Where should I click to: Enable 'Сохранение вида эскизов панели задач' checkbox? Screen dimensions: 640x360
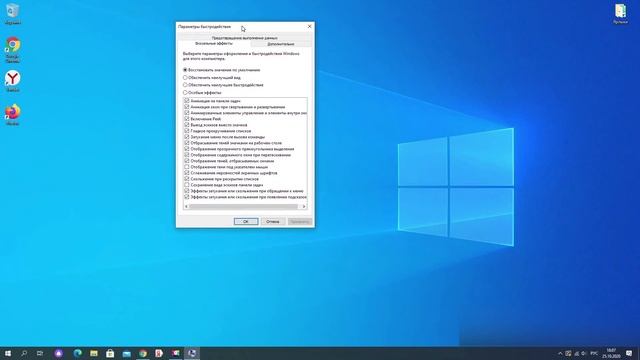click(x=187, y=185)
